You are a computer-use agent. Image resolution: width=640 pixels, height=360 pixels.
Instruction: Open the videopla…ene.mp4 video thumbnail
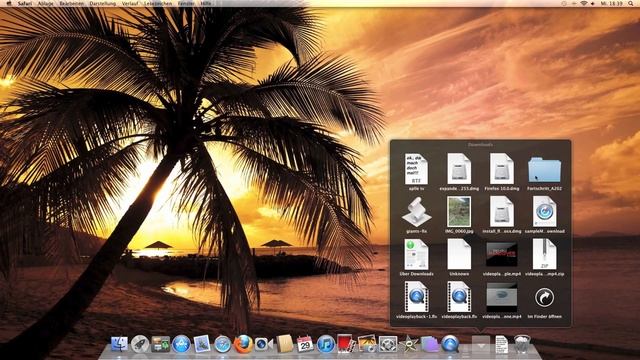click(x=502, y=297)
